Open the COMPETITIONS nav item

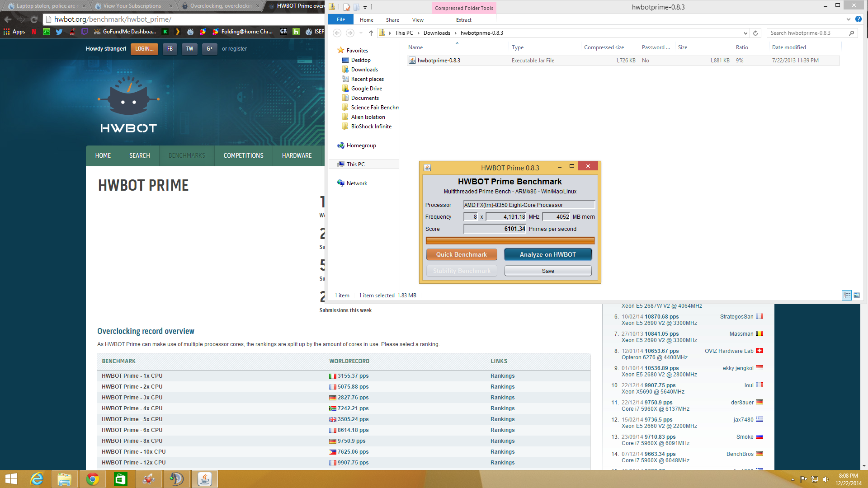point(244,155)
